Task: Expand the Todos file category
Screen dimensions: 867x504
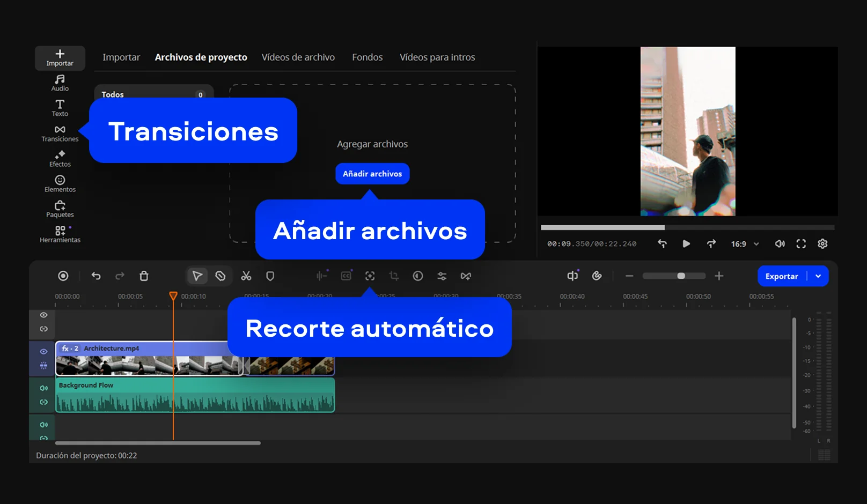Action: 153,94
